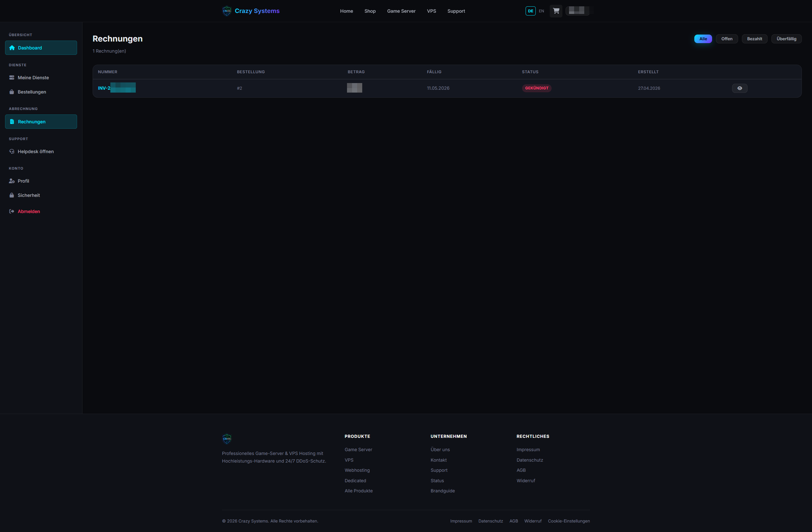
Task: Open footer Alle Produkte link
Action: (x=358, y=491)
